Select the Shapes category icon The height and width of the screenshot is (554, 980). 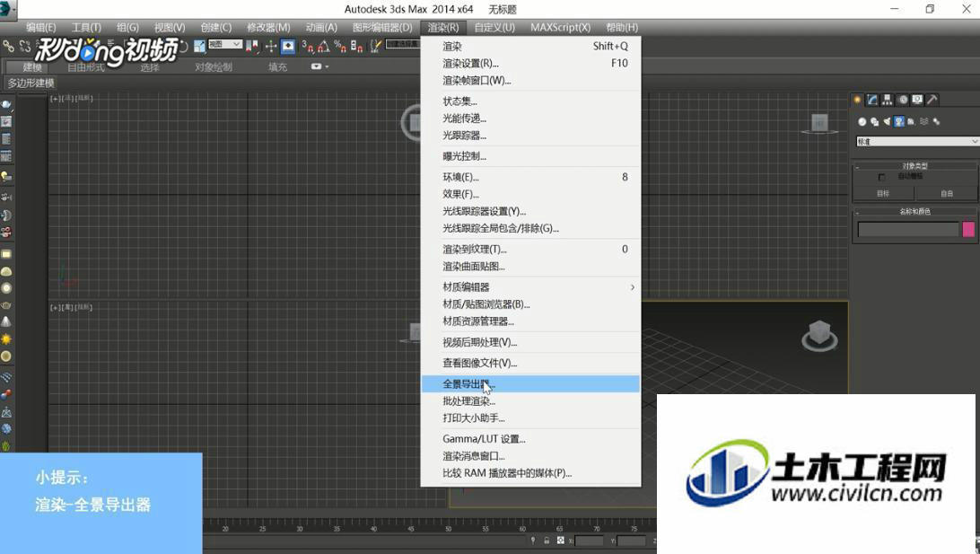point(874,122)
